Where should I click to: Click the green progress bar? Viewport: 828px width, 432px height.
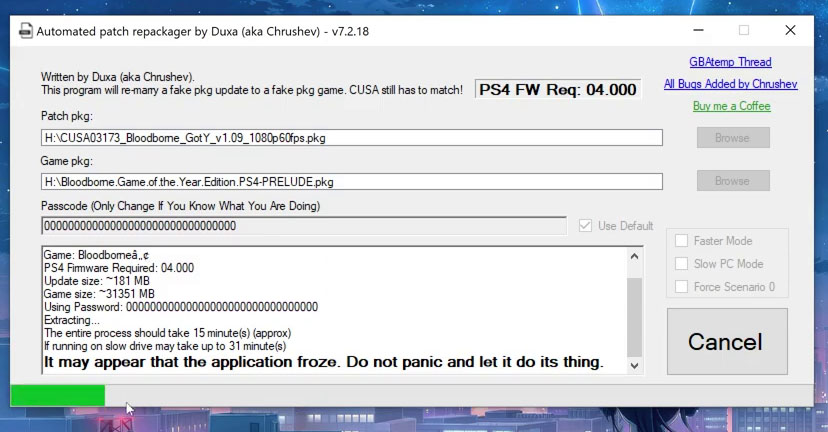pos(57,395)
